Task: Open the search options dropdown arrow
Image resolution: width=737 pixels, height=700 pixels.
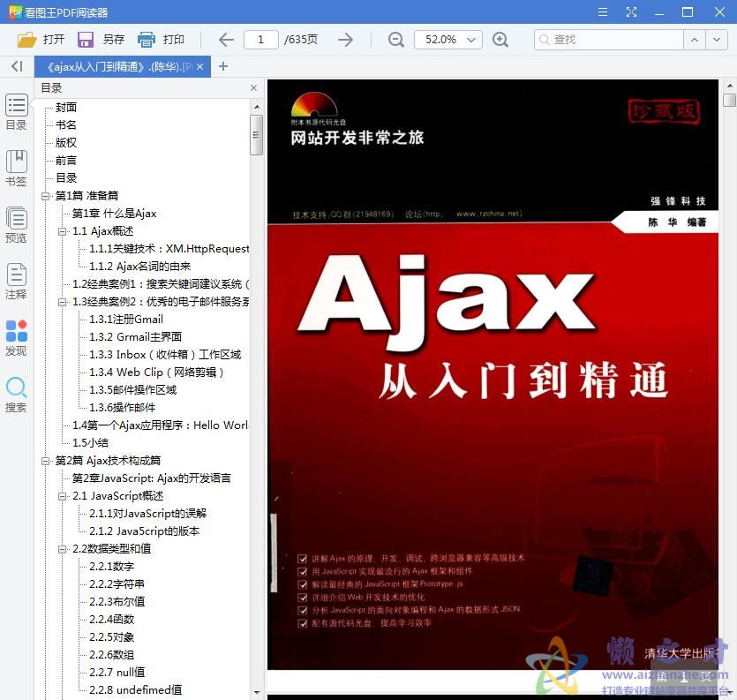Action: (x=714, y=40)
